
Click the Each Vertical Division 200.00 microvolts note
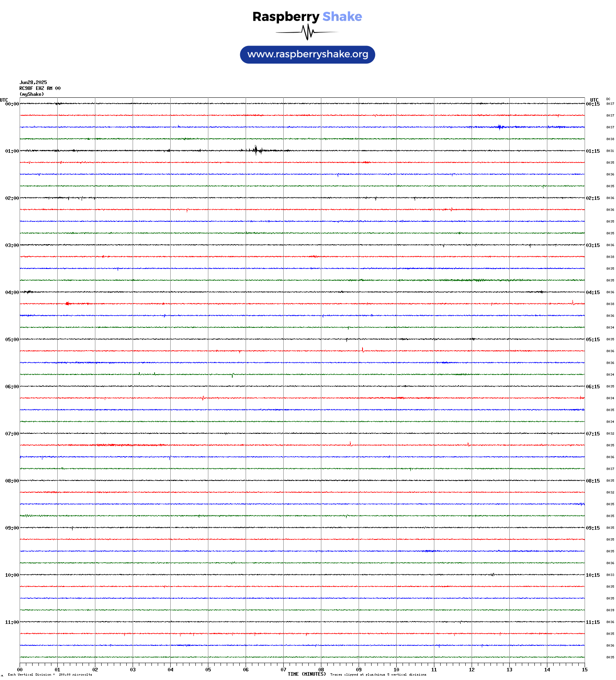click(50, 675)
